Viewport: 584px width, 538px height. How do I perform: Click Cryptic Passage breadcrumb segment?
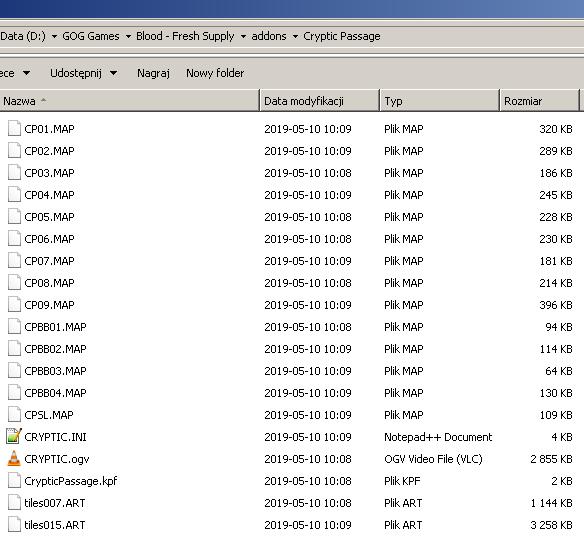(x=342, y=36)
